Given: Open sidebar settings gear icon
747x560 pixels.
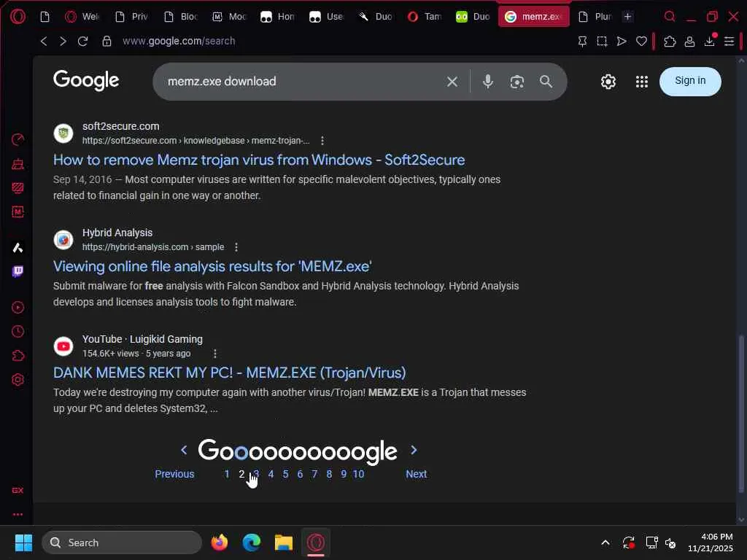Looking at the screenshot, I should click(x=18, y=380).
